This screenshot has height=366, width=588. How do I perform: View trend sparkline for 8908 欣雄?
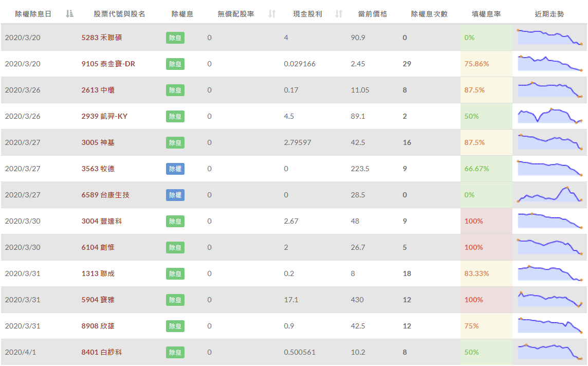point(550,326)
